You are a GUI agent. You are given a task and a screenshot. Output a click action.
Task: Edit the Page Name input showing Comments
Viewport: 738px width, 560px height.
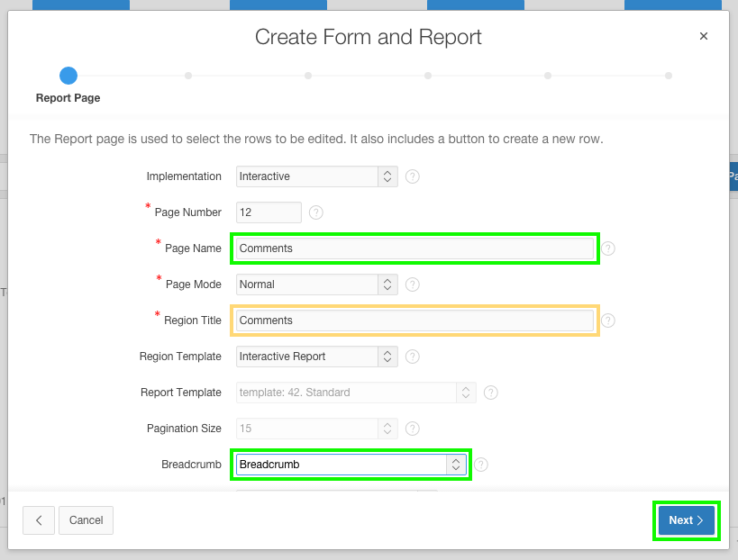click(415, 248)
